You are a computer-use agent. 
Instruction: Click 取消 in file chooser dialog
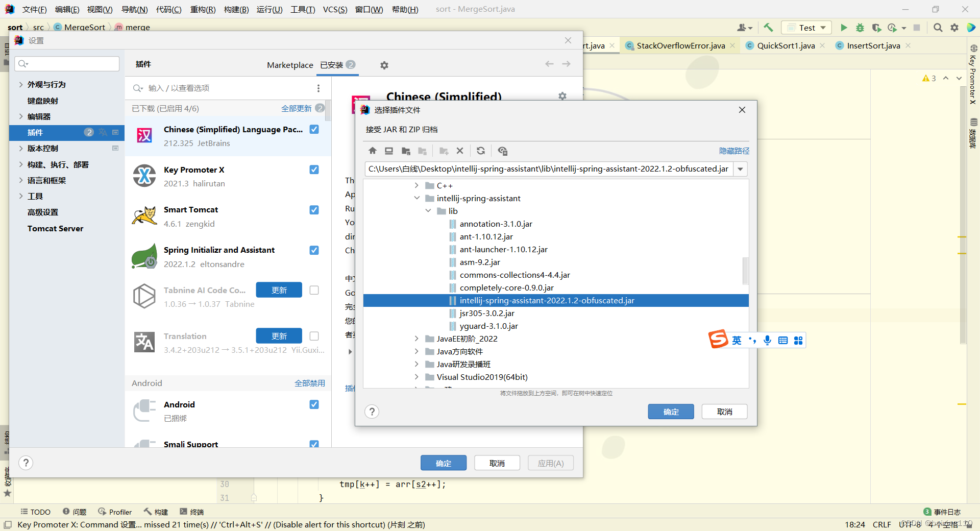(x=724, y=412)
